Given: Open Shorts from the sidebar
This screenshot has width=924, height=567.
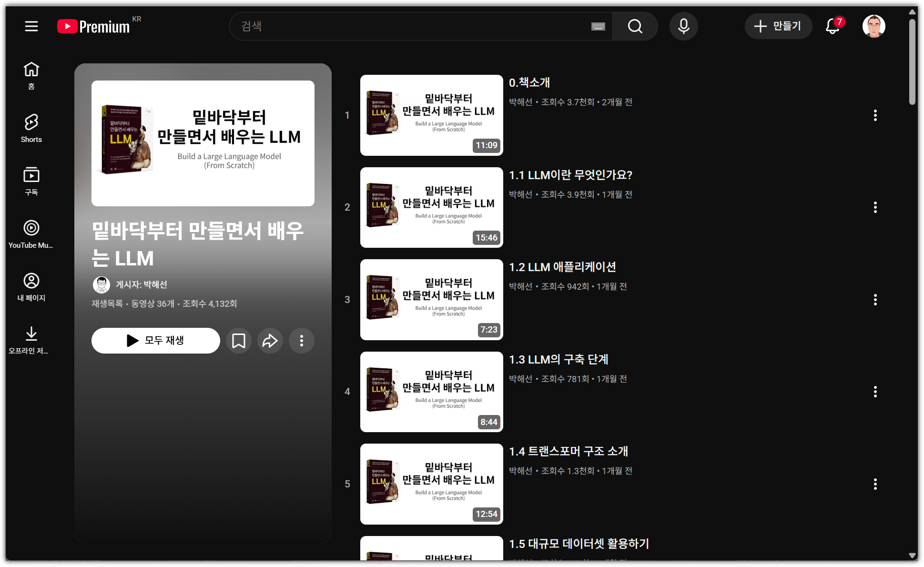Looking at the screenshot, I should click(31, 129).
